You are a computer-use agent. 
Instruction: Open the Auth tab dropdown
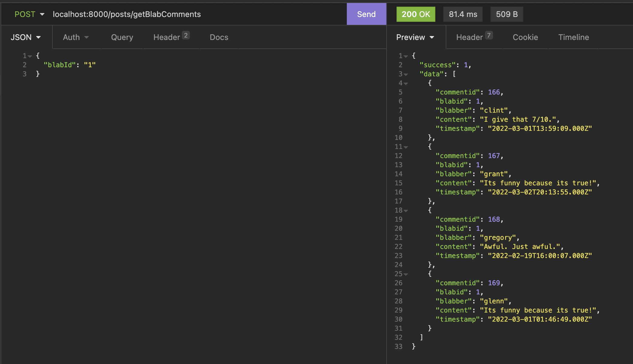[76, 37]
